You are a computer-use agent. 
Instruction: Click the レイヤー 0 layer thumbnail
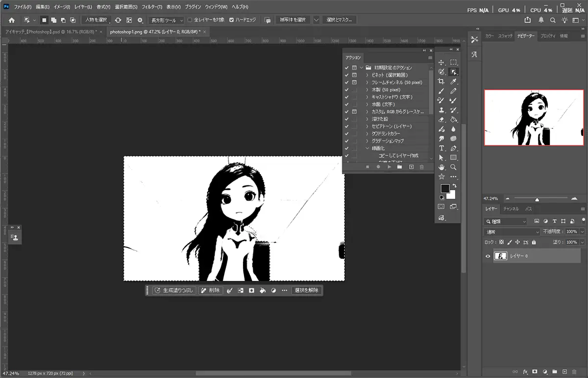coord(500,256)
